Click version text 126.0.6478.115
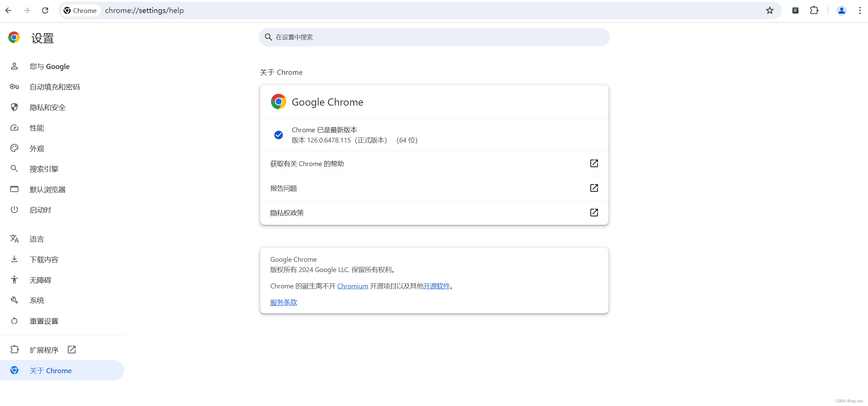The height and width of the screenshot is (406, 868). pyautogui.click(x=329, y=140)
